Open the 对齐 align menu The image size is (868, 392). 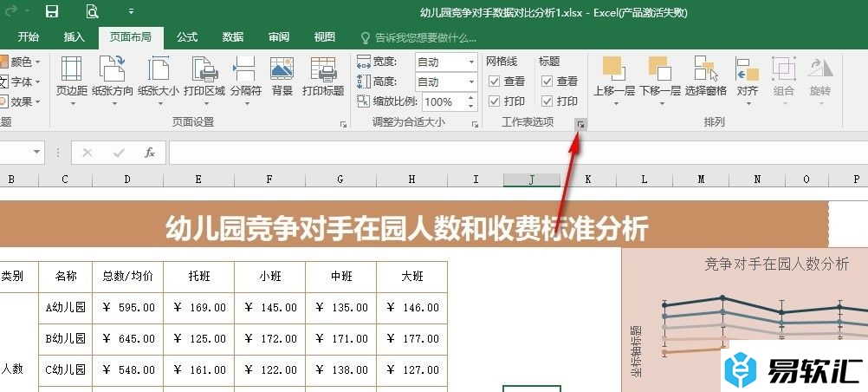point(748,82)
